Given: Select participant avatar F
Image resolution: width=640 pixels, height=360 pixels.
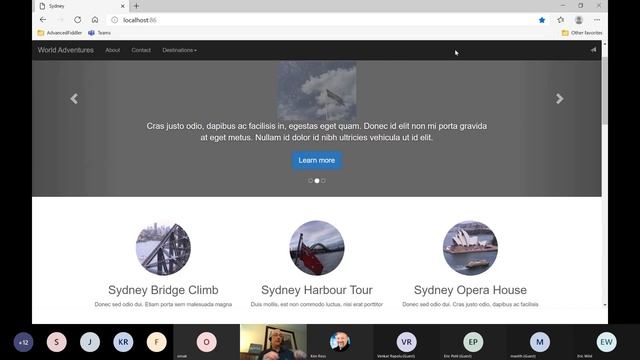Looking at the screenshot, I should tap(156, 342).
